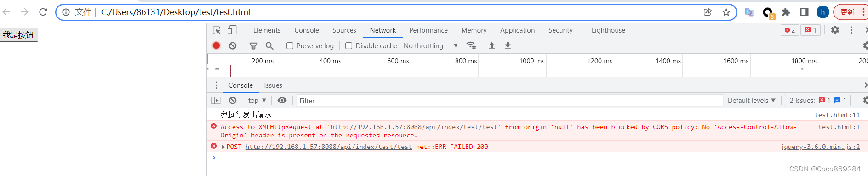Click the 2 errors counter badge

click(790, 30)
